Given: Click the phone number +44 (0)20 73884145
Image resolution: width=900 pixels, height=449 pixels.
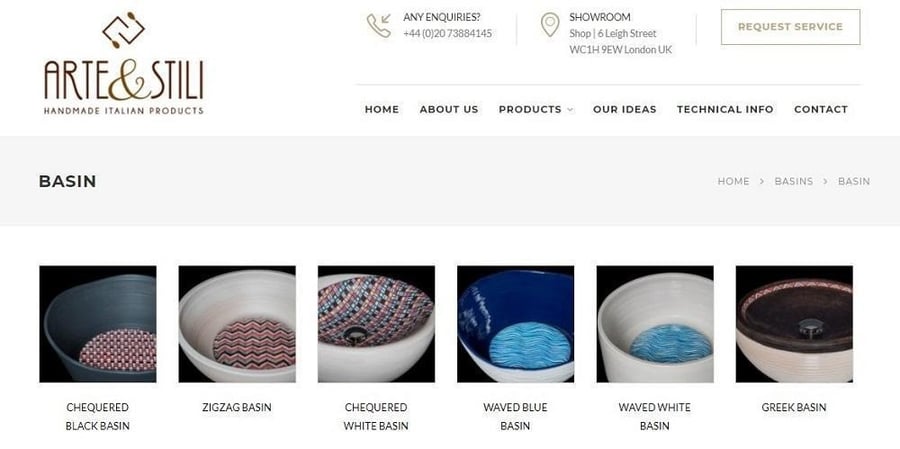Looking at the screenshot, I should pyautogui.click(x=447, y=33).
